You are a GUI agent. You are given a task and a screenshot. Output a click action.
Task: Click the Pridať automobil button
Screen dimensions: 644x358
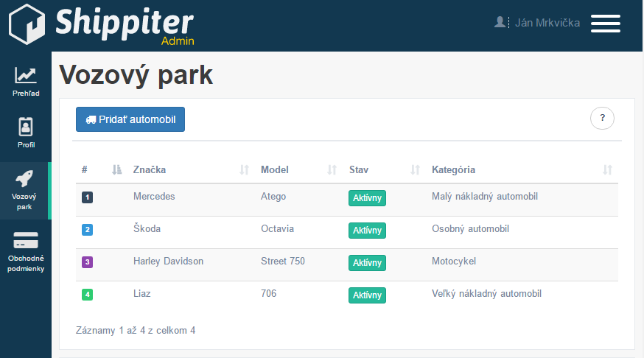pos(130,119)
